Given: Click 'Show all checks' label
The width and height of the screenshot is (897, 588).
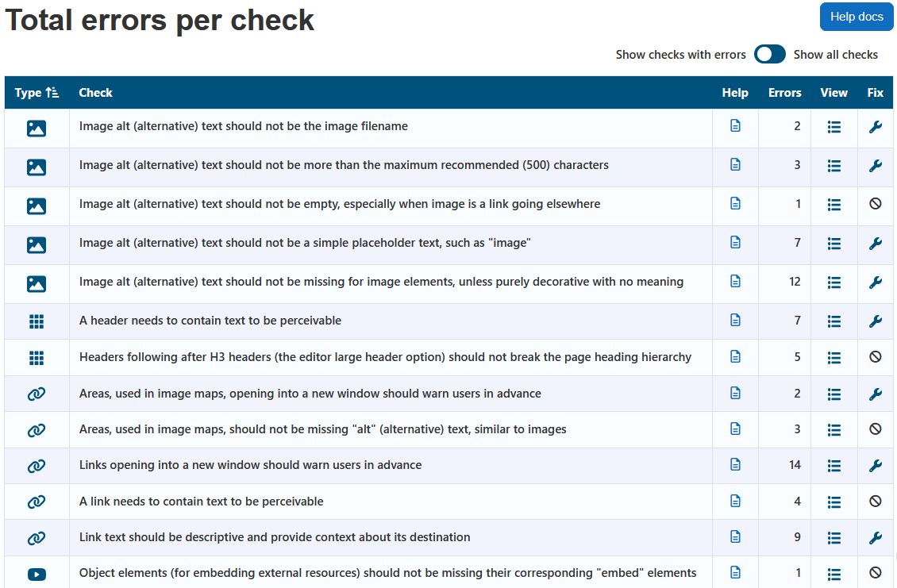Looking at the screenshot, I should [835, 54].
